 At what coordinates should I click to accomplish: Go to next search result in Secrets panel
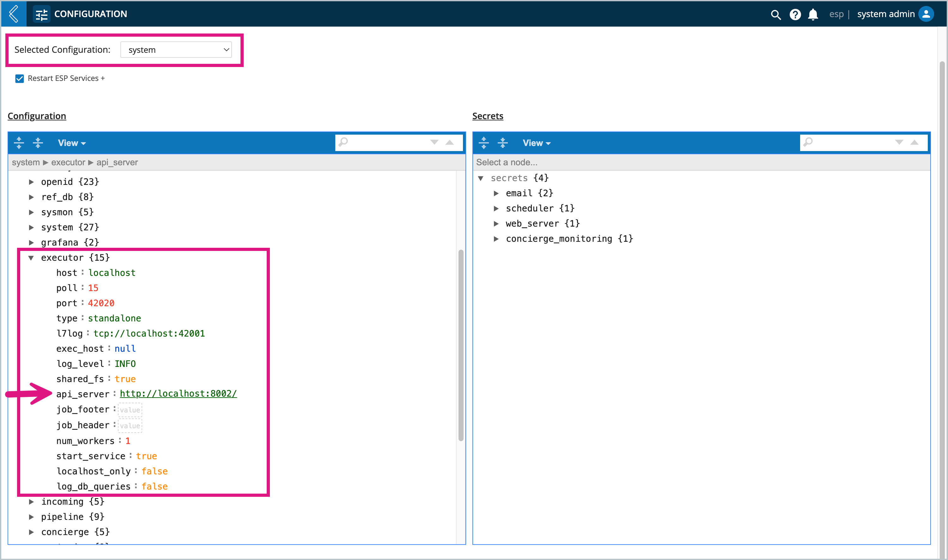[x=899, y=142]
